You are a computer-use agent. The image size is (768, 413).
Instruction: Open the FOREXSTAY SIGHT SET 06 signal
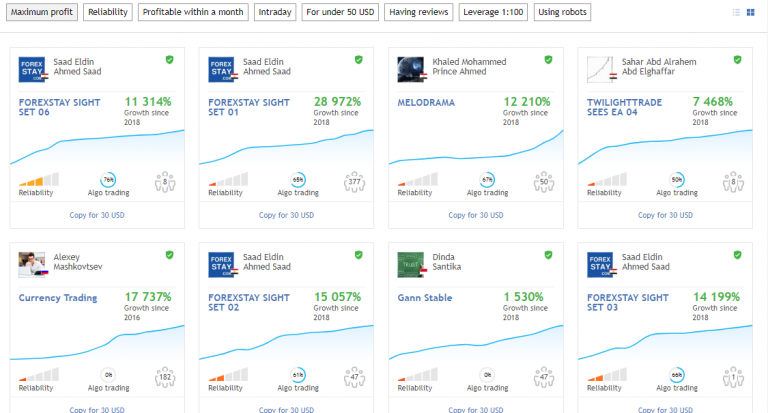pos(59,107)
